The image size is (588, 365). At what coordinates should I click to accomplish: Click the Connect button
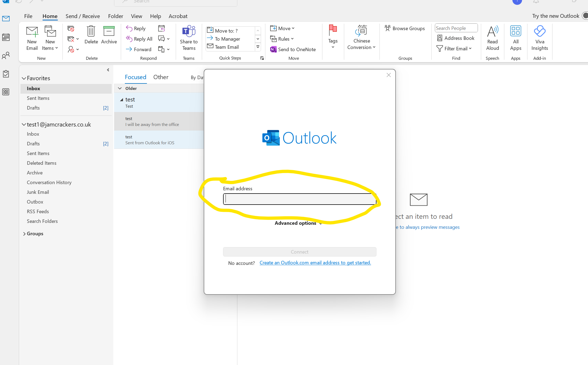[x=299, y=252]
